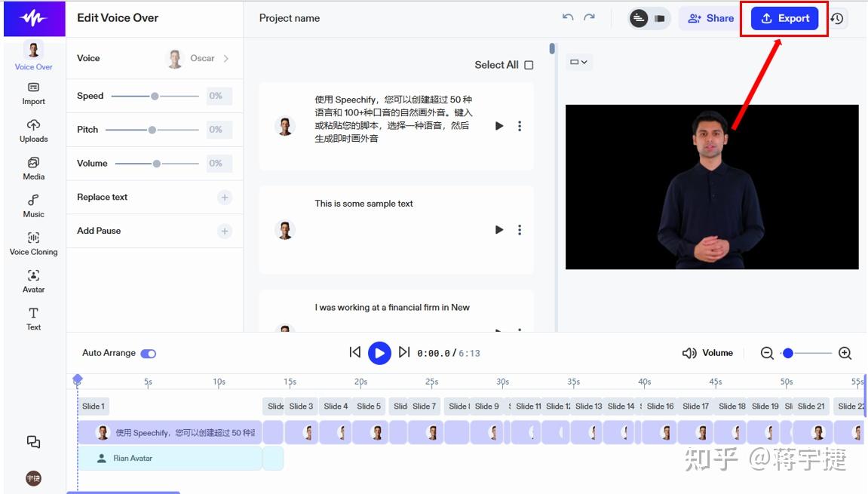Adjust the Speed slider
The image size is (868, 494).
pyautogui.click(x=155, y=96)
